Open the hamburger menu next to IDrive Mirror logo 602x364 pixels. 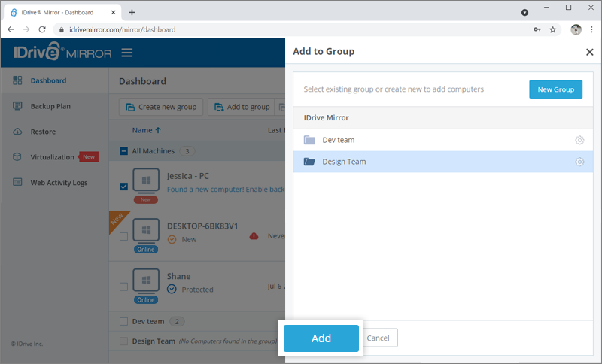pos(127,53)
